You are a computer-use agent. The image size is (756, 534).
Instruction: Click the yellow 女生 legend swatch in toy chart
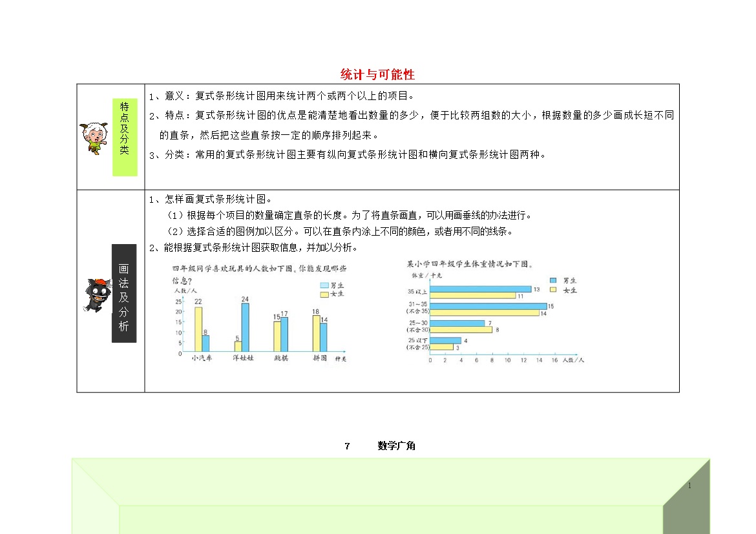click(x=324, y=294)
